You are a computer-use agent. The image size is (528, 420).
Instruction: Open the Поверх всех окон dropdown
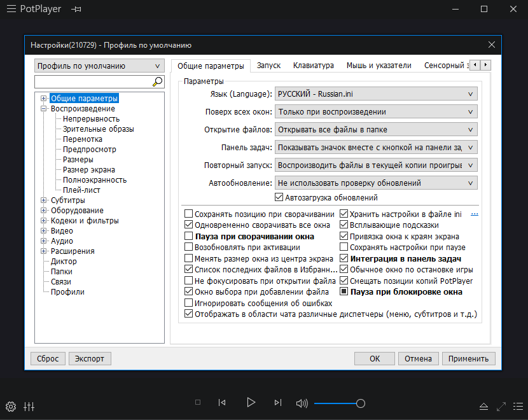[x=376, y=112]
